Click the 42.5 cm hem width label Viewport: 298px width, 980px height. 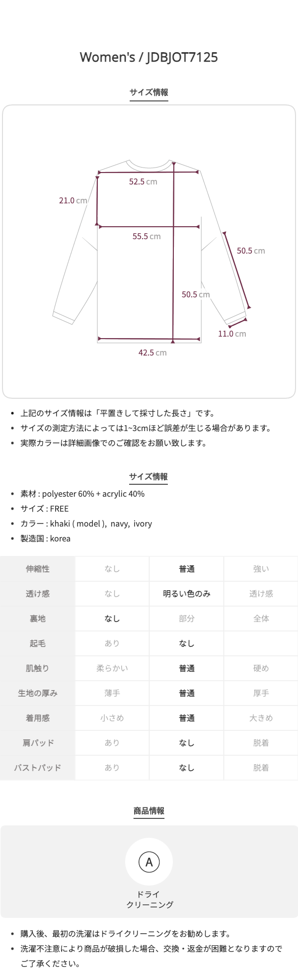152,353
